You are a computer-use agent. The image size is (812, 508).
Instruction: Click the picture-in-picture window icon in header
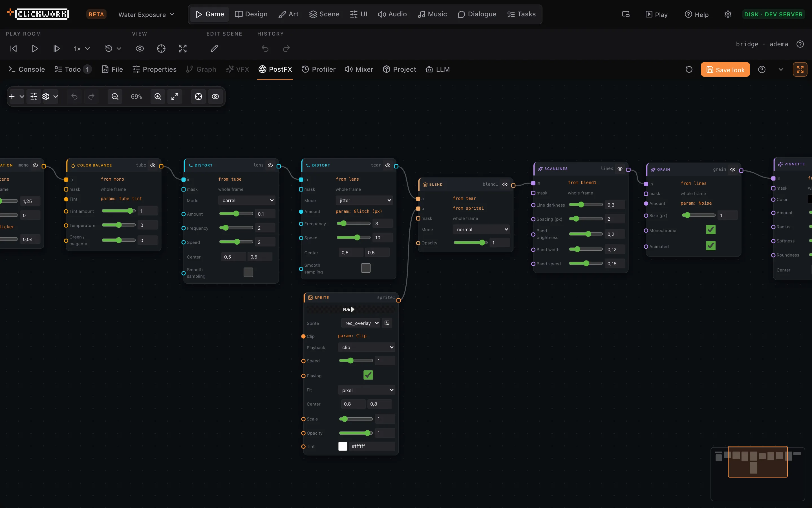626,14
